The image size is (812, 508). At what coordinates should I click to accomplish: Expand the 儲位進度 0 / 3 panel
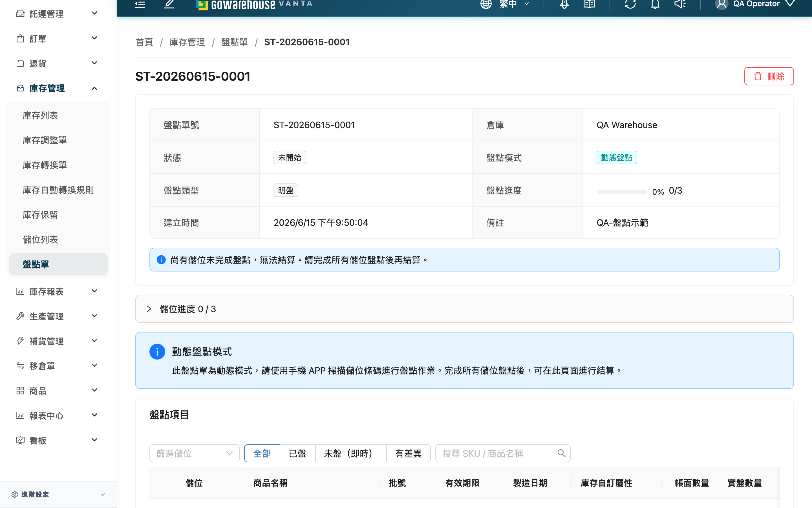(464, 309)
